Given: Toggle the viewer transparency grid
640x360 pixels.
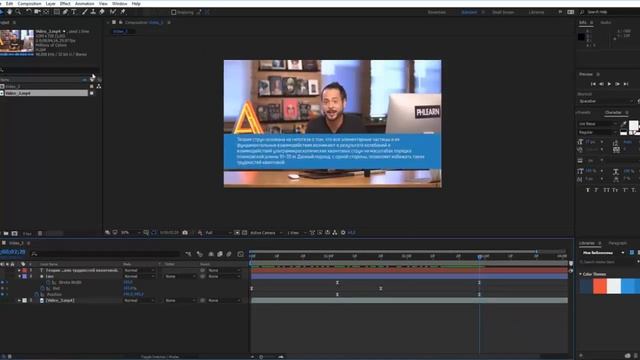Looking at the screenshot, I should [244, 233].
